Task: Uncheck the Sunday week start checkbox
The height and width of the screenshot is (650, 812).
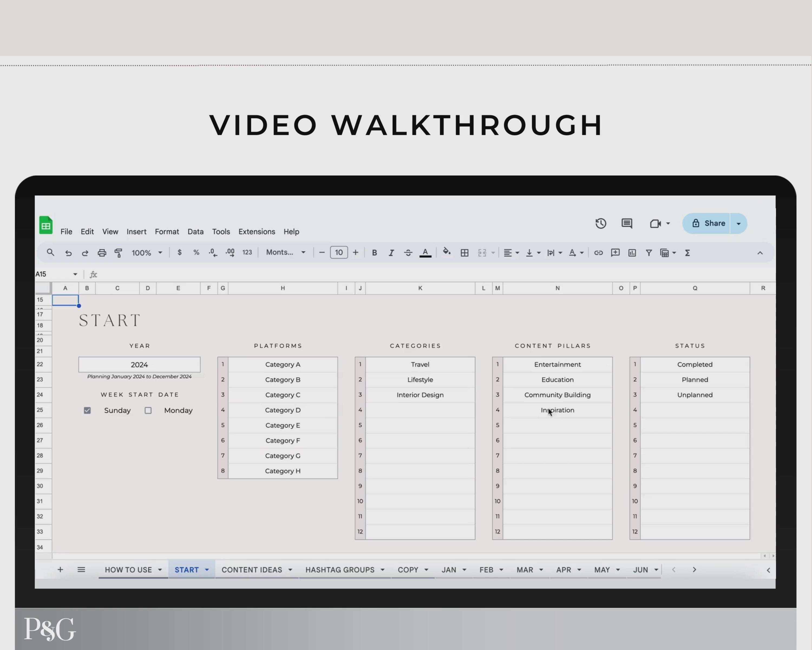Action: click(x=87, y=410)
